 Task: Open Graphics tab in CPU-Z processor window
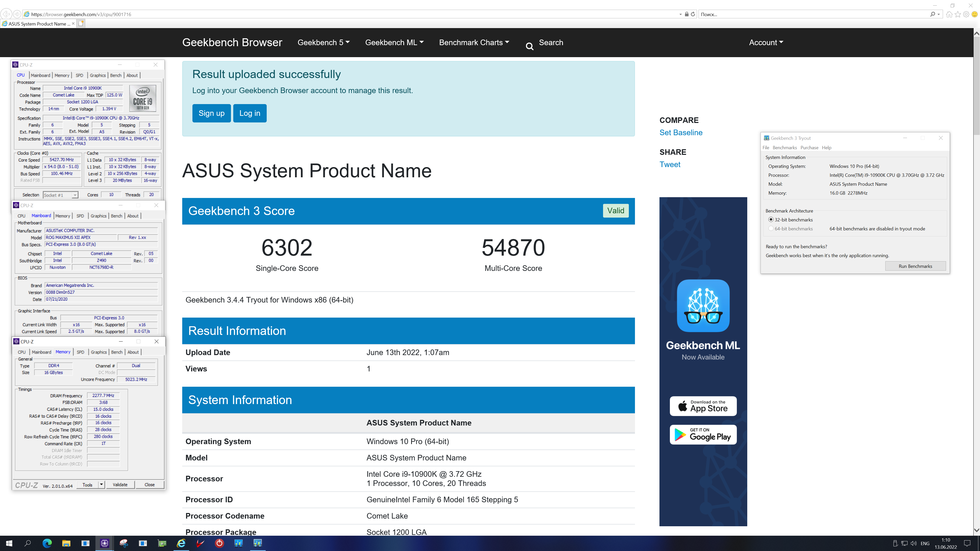point(98,75)
